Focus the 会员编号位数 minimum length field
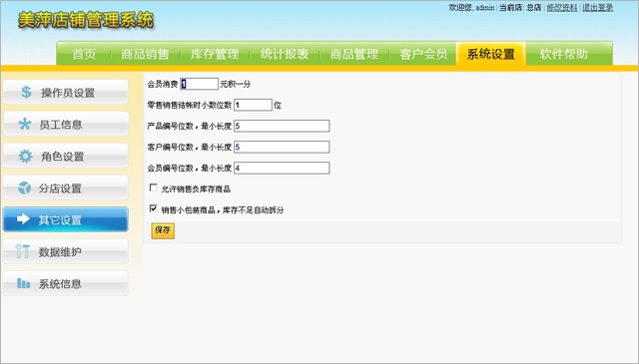Screen dimensions: 639x364 coord(282,168)
